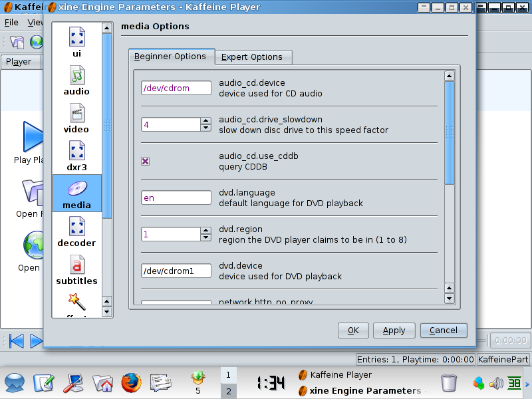Image resolution: width=532 pixels, height=399 pixels.
Task: Increase audio_cd.drive_slowdown value with up arrow
Action: pos(206,121)
